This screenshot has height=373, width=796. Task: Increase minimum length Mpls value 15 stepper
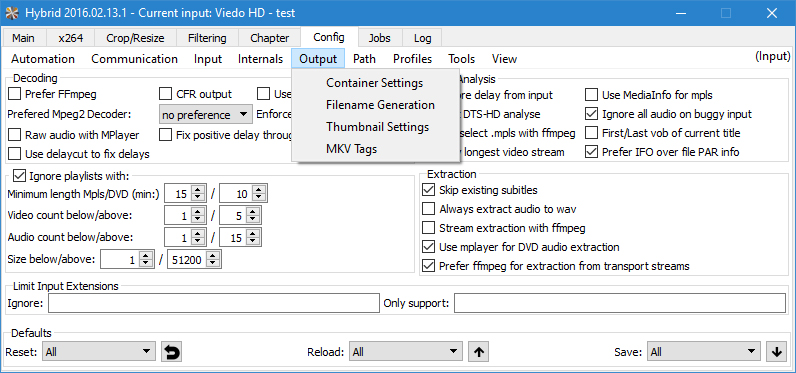point(198,190)
